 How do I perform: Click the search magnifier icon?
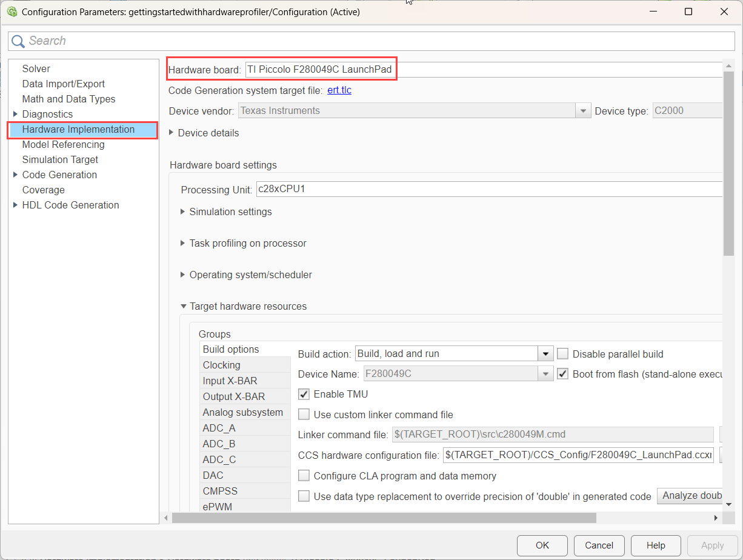[x=18, y=41]
